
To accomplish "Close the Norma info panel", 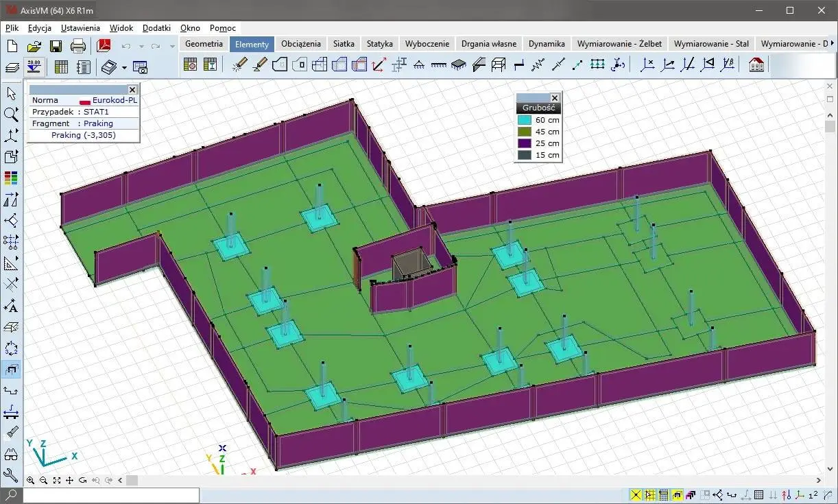I will point(132,89).
